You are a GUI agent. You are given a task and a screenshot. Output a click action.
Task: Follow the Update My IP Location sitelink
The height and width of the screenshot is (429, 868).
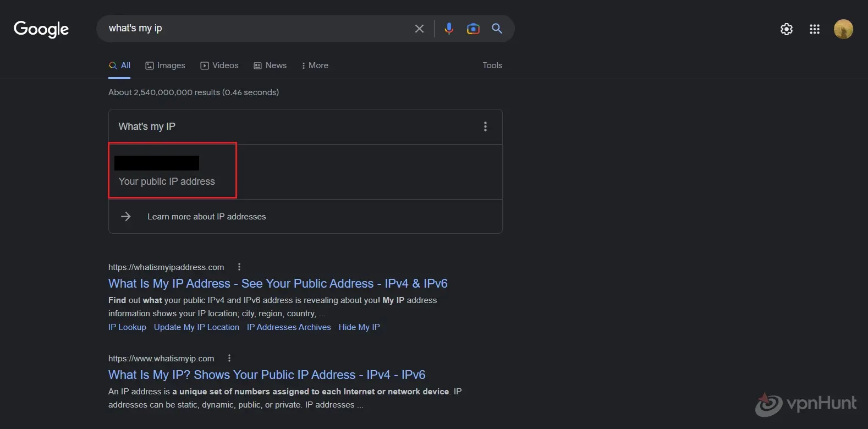coord(196,327)
